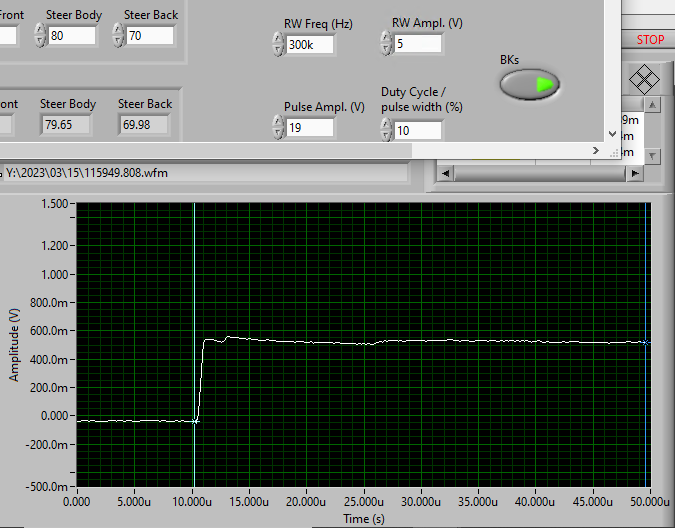This screenshot has width=675, height=528.
Task: Click the horizontal scrollbar right arrow
Action: point(635,173)
